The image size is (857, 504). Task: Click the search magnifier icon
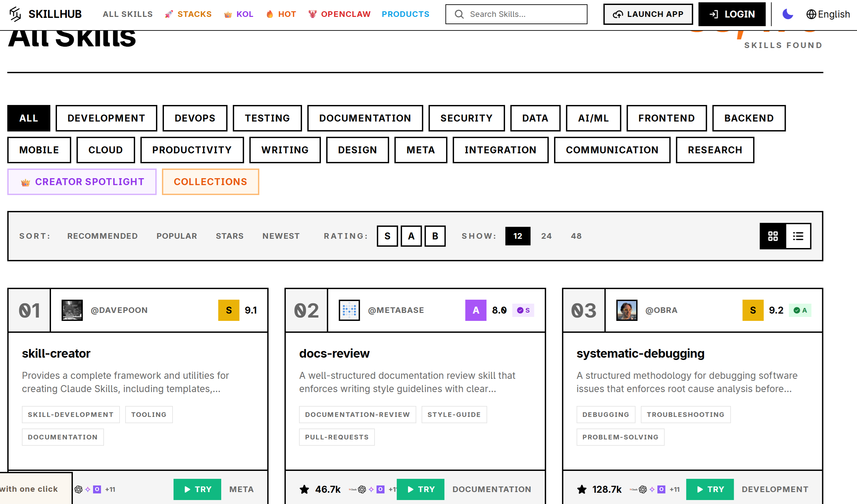(459, 14)
